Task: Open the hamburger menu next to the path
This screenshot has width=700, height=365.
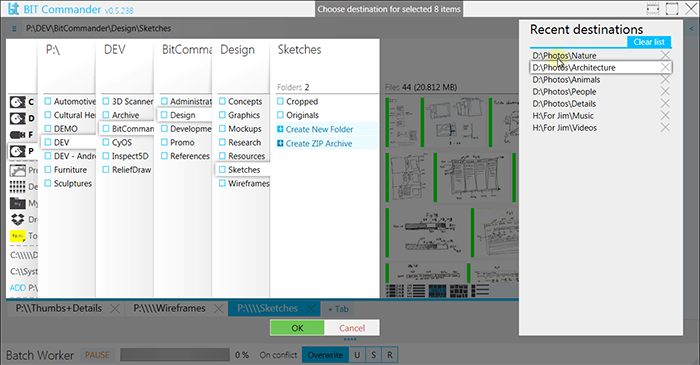Action: coord(14,29)
